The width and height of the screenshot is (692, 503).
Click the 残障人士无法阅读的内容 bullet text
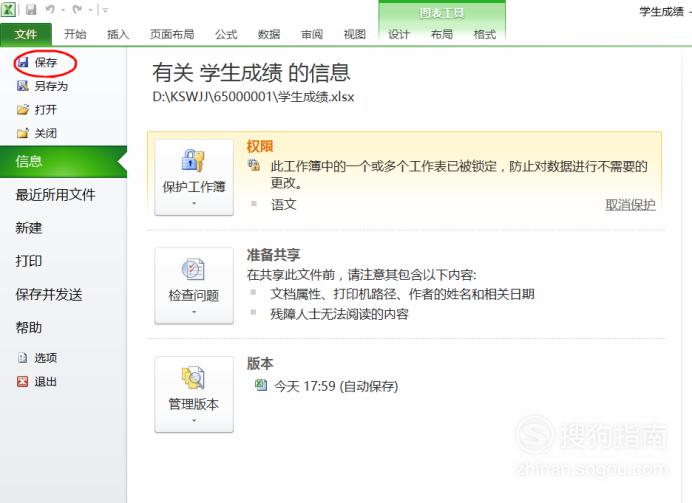pos(339,314)
